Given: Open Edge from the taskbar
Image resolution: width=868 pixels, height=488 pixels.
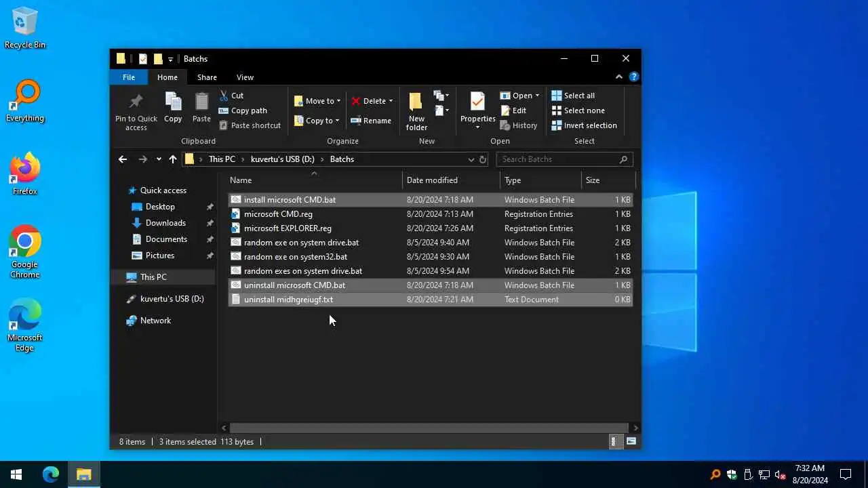Looking at the screenshot, I should coord(51,474).
